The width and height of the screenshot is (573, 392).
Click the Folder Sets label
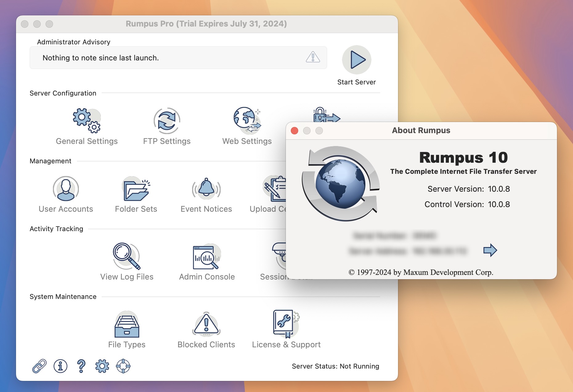pos(136,209)
